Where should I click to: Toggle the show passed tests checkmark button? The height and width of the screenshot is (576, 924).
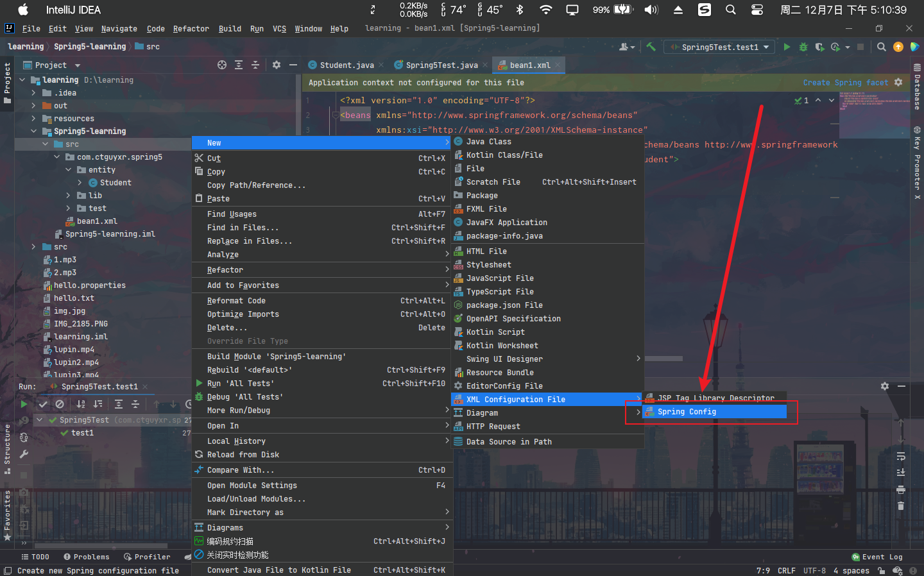click(x=43, y=404)
